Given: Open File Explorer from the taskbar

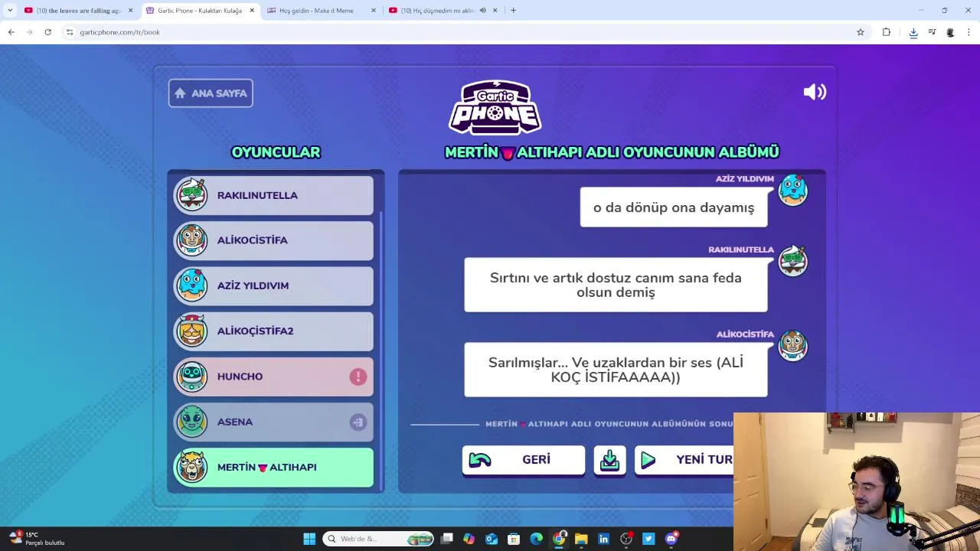Looking at the screenshot, I should [581, 539].
